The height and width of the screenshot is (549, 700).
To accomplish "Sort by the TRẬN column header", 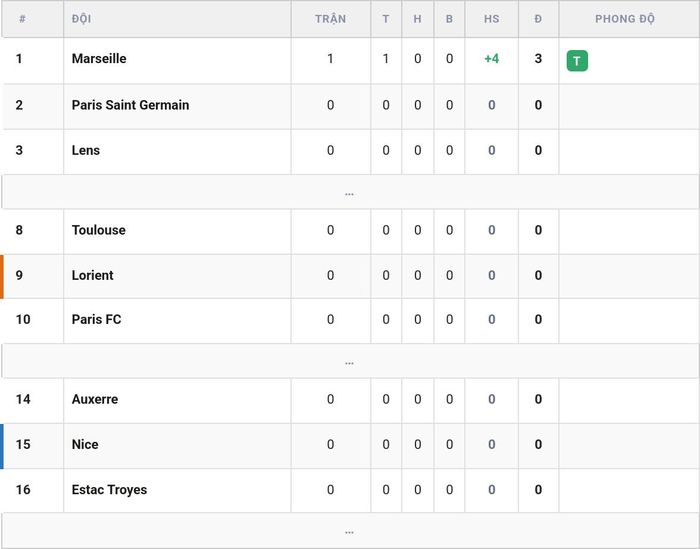I will coord(330,19).
